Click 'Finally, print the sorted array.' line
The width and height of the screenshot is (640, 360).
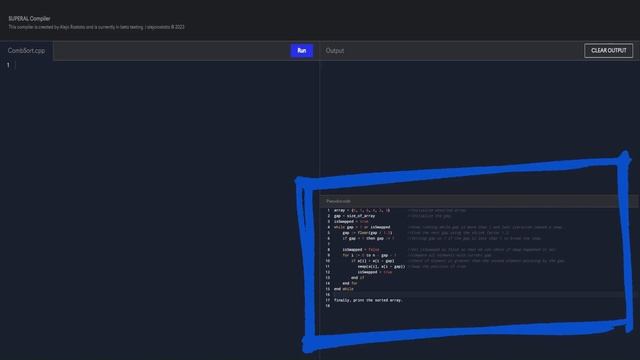coord(368,300)
